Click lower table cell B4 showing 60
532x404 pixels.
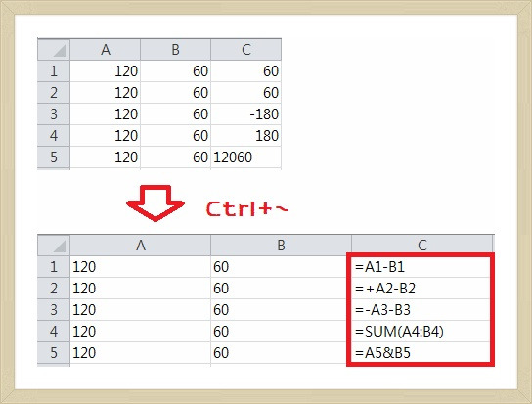click(281, 331)
